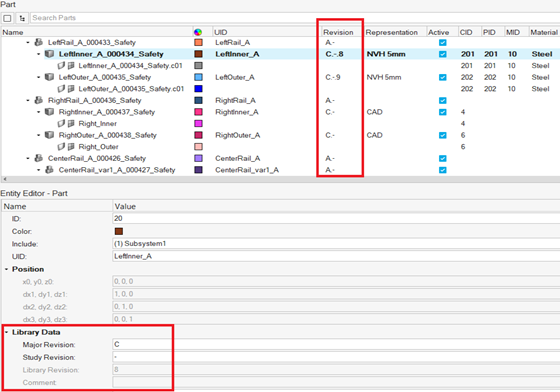560x392 pixels.
Task: Click the light blue swatch for LeftOuter_A_000435_Safety
Action: point(198,77)
